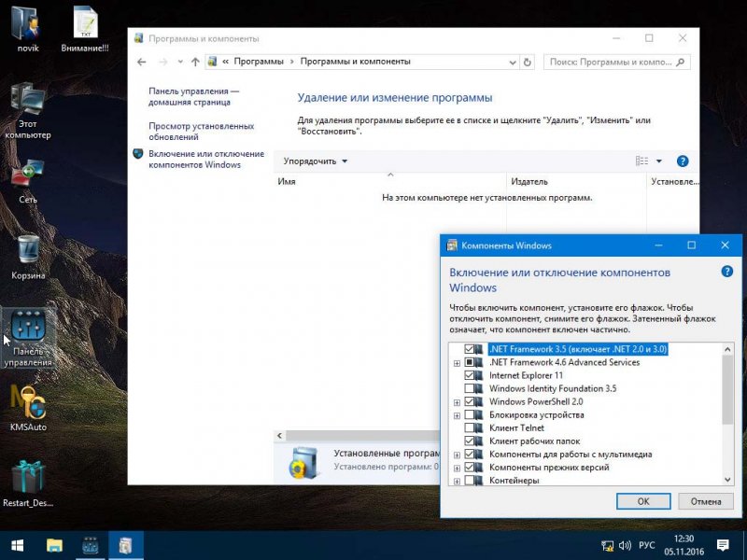Click horizontal scrollbar left arrow

pyautogui.click(x=279, y=435)
